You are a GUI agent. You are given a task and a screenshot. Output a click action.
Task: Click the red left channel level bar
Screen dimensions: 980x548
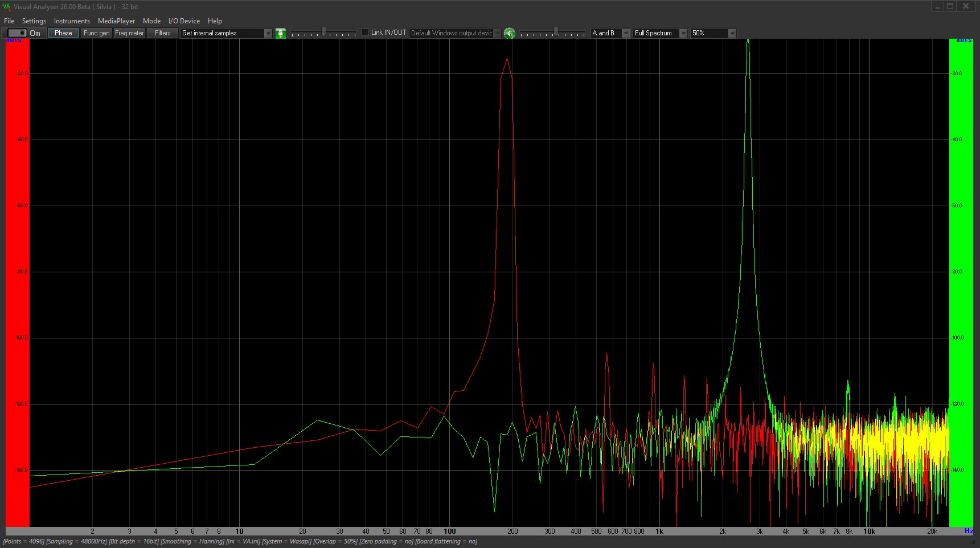18,283
